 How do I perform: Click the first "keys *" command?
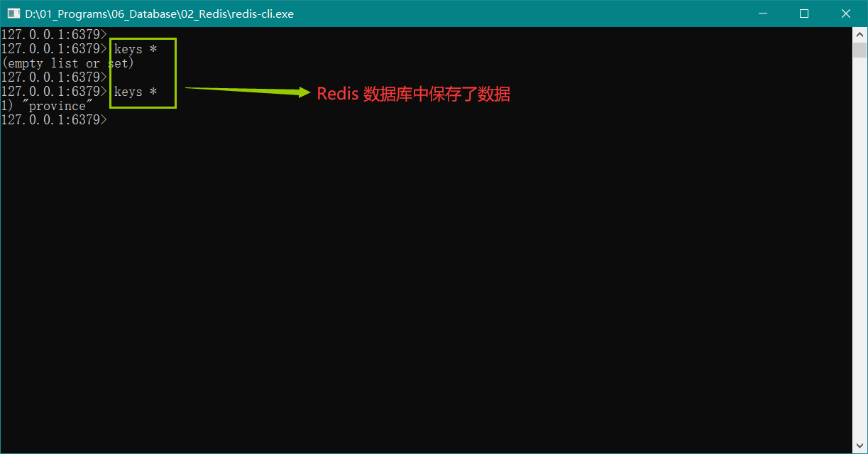coord(135,49)
